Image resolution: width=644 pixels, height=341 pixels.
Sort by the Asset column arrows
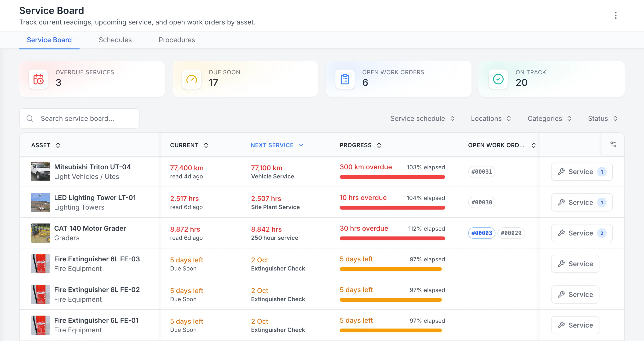[58, 145]
